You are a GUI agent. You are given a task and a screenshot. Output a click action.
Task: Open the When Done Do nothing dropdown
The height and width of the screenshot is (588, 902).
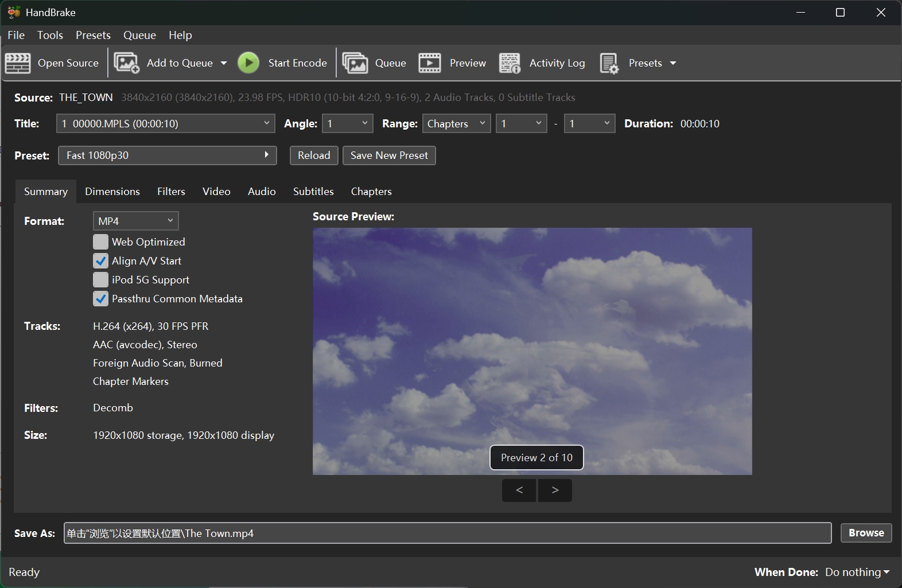(x=857, y=572)
